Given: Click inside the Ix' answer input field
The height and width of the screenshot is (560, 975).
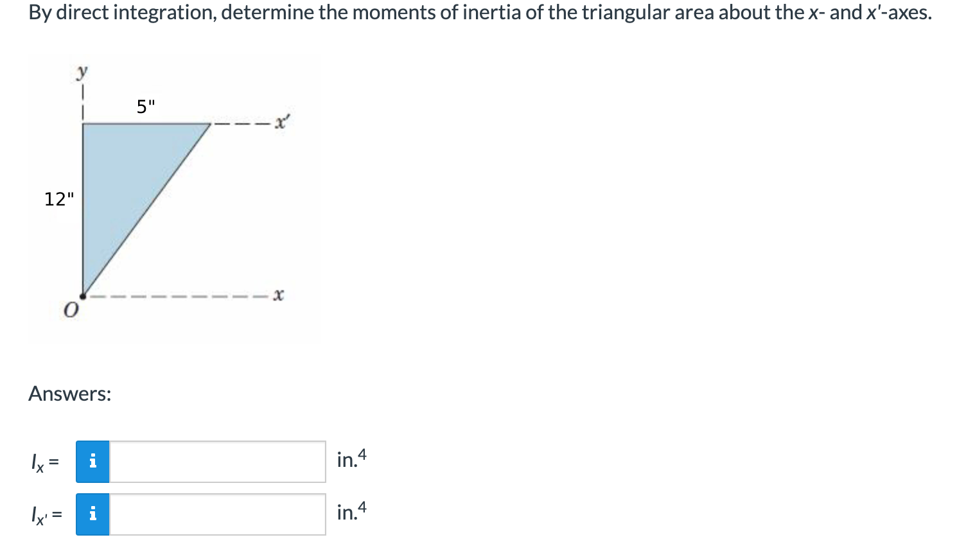Looking at the screenshot, I should coord(215,513).
